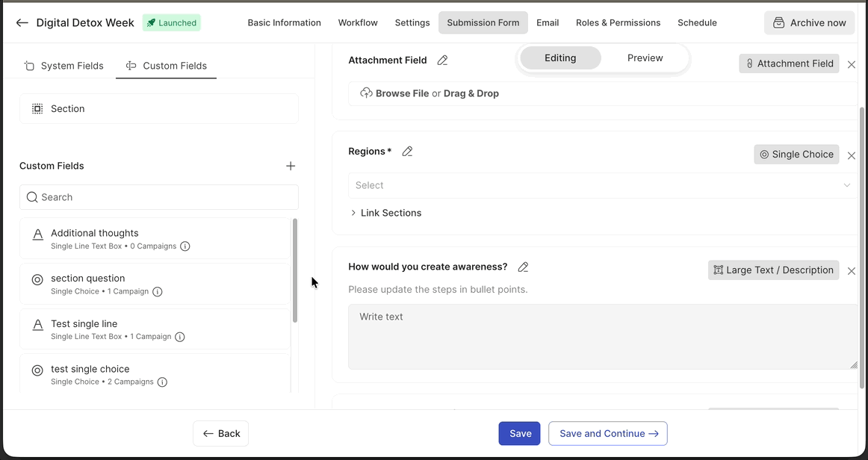This screenshot has height=460, width=868.
Task: Open the Workflow section in the top navigation
Action: coord(358,22)
